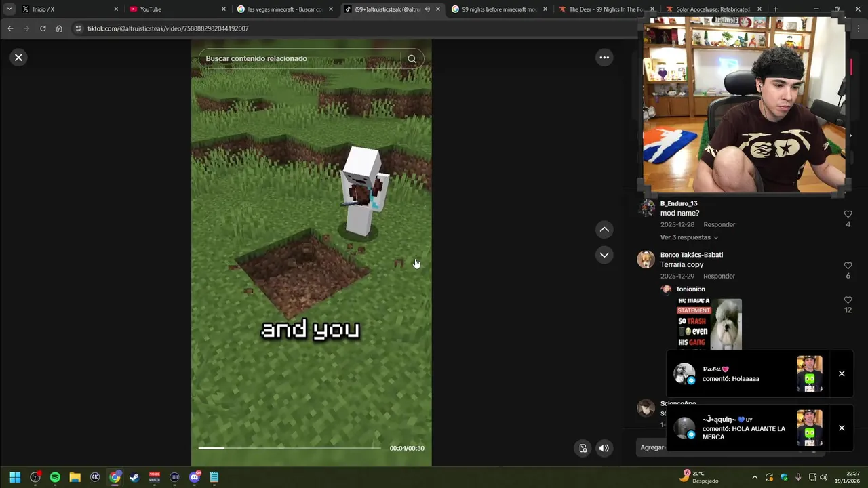
Task: Mute the video with the speaker icon
Action: coord(604,448)
